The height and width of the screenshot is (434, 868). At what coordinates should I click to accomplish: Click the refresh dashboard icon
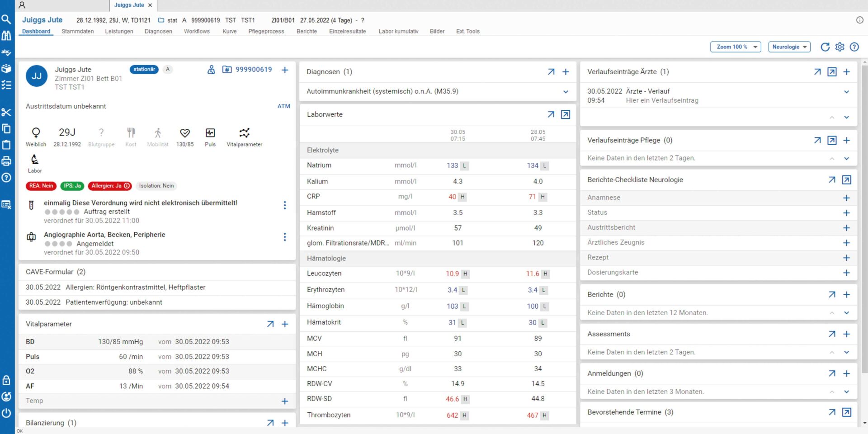coord(825,47)
